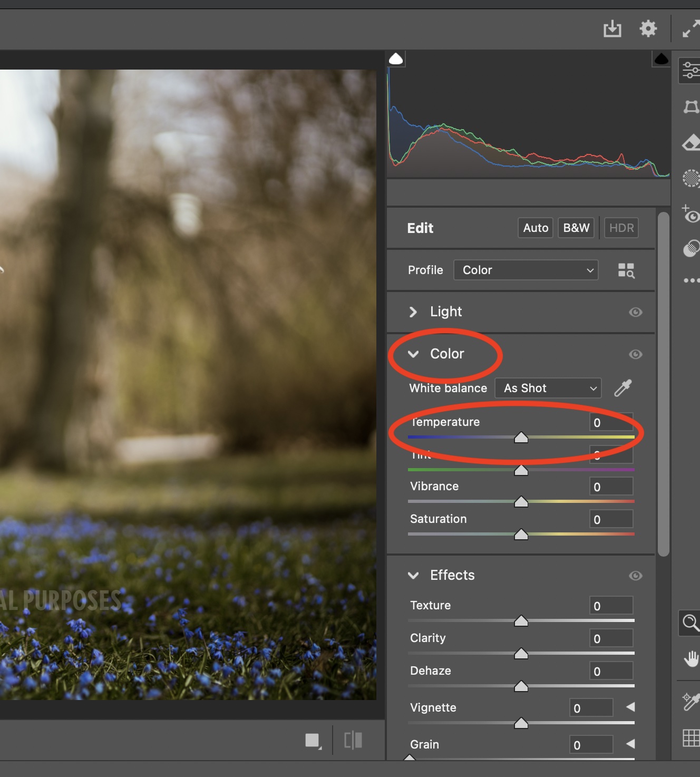This screenshot has width=700, height=777.
Task: Open the Profile dropdown showing Color
Action: [x=526, y=270]
